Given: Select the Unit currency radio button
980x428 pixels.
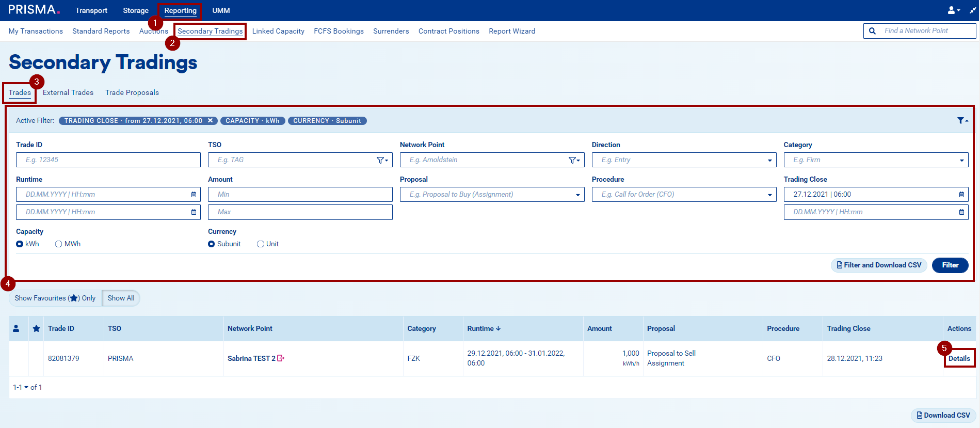Looking at the screenshot, I should tap(261, 244).
